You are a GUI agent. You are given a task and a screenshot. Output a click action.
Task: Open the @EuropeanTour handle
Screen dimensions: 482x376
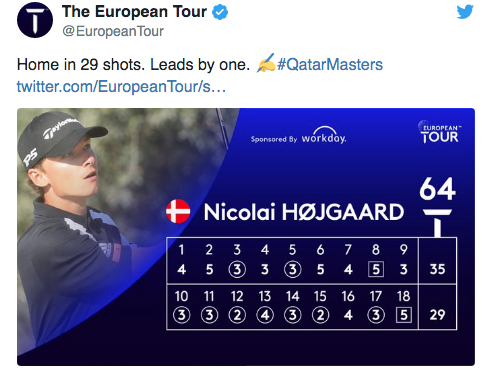tap(113, 31)
